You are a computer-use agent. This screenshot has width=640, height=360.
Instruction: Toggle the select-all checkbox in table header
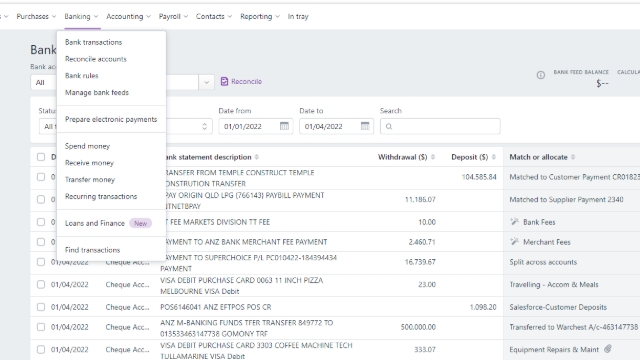point(41,157)
